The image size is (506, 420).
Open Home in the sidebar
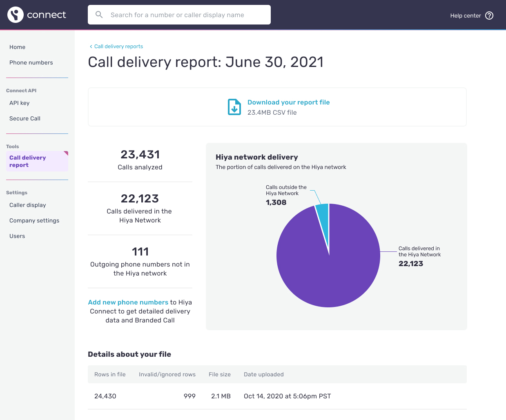point(17,47)
